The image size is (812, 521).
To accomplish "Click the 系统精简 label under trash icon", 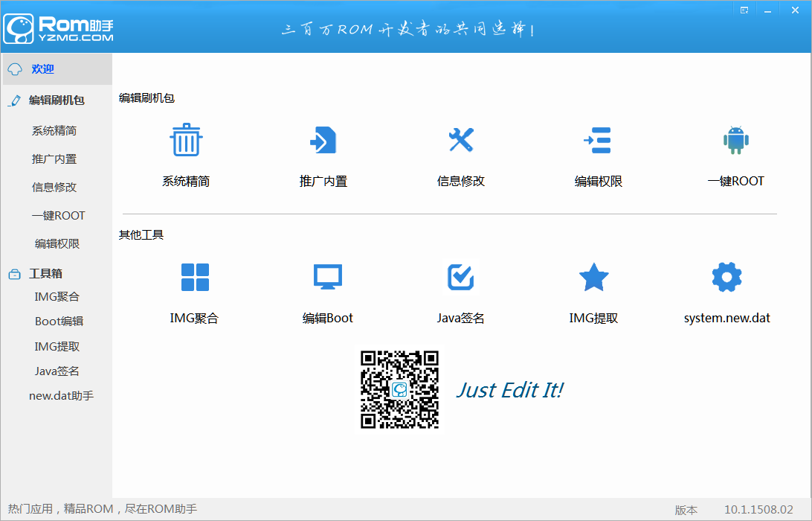I will click(186, 182).
